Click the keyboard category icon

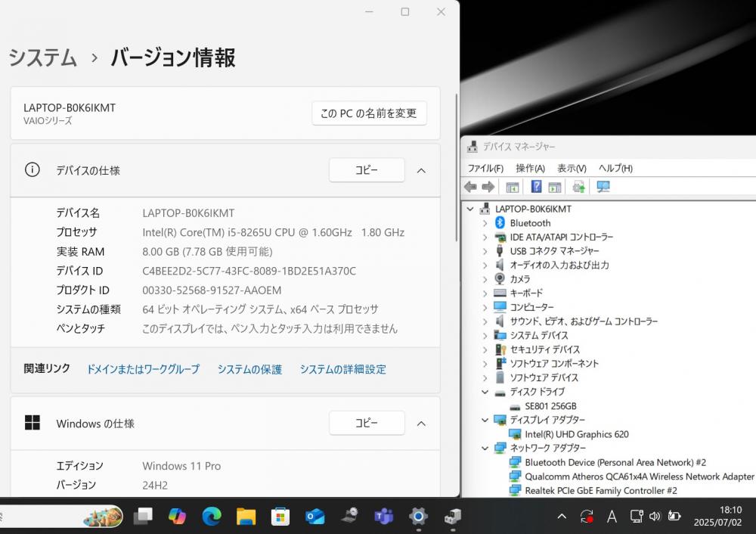(x=500, y=293)
